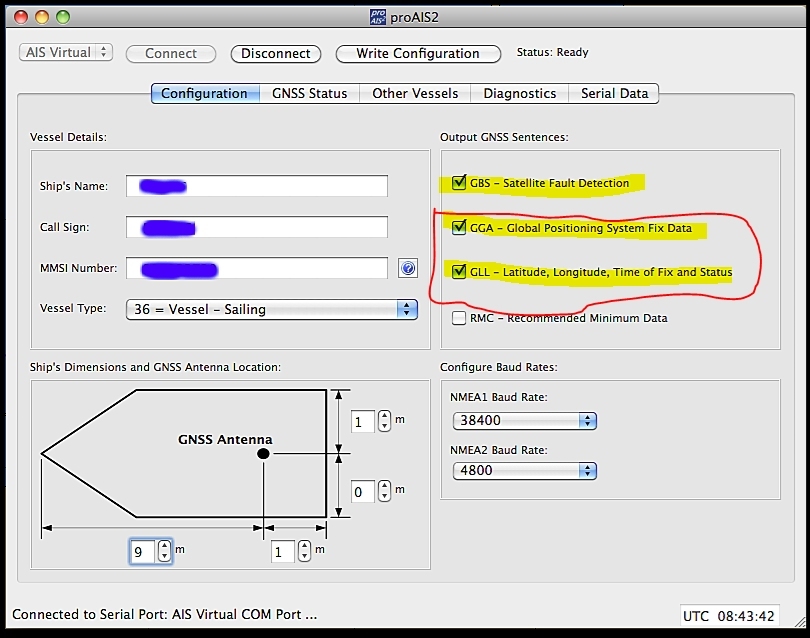Click the stepper beside the top 1 m beam value
The height and width of the screenshot is (638, 810).
(384, 421)
